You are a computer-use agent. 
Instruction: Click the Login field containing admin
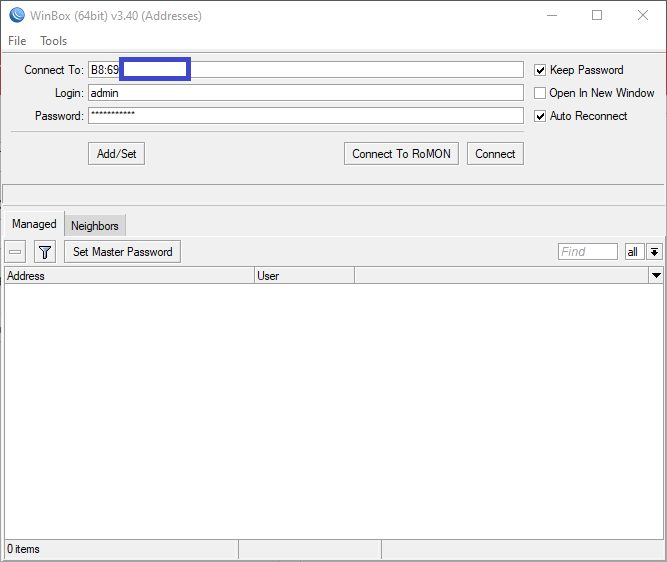(x=306, y=93)
